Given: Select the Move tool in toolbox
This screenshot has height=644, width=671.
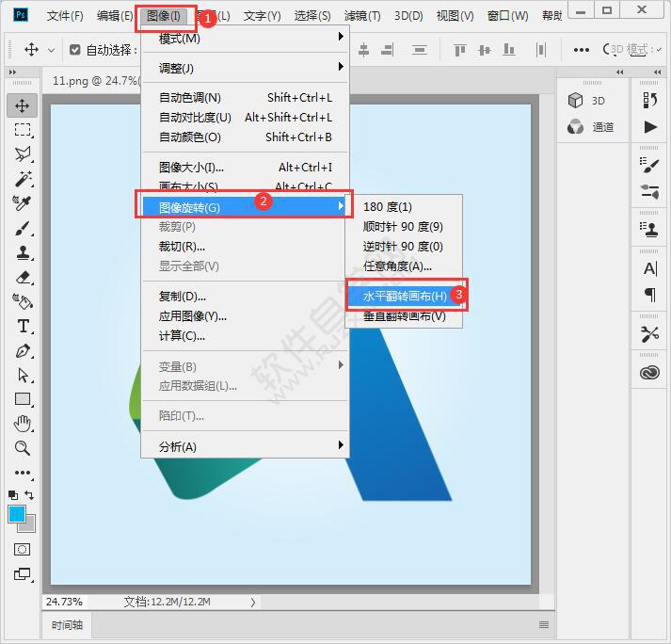Looking at the screenshot, I should click(x=23, y=105).
